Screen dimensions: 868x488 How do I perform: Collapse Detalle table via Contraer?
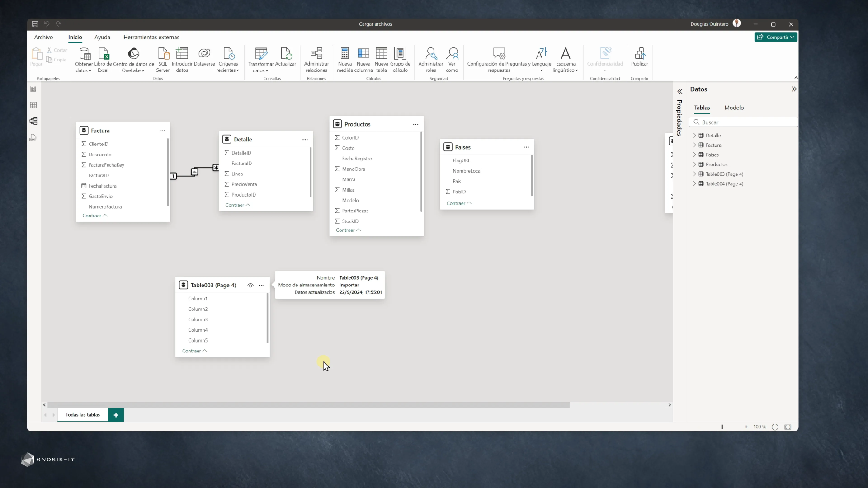pyautogui.click(x=237, y=205)
